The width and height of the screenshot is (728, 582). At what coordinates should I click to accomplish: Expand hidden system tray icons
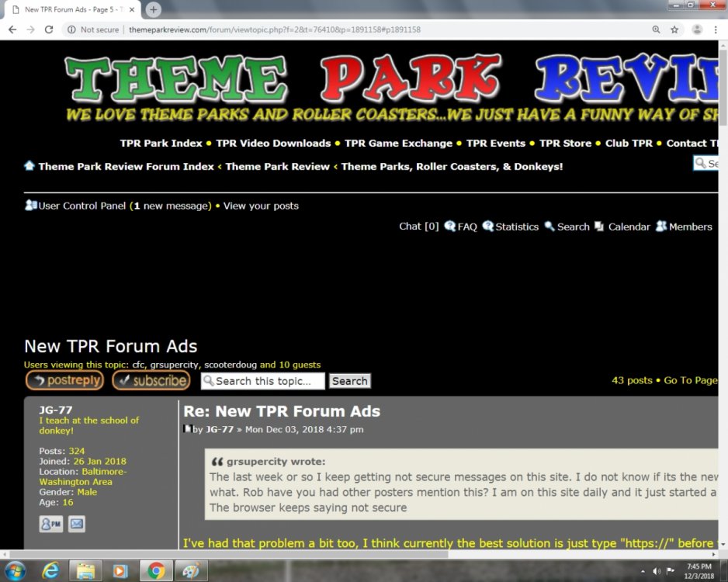[x=641, y=570]
